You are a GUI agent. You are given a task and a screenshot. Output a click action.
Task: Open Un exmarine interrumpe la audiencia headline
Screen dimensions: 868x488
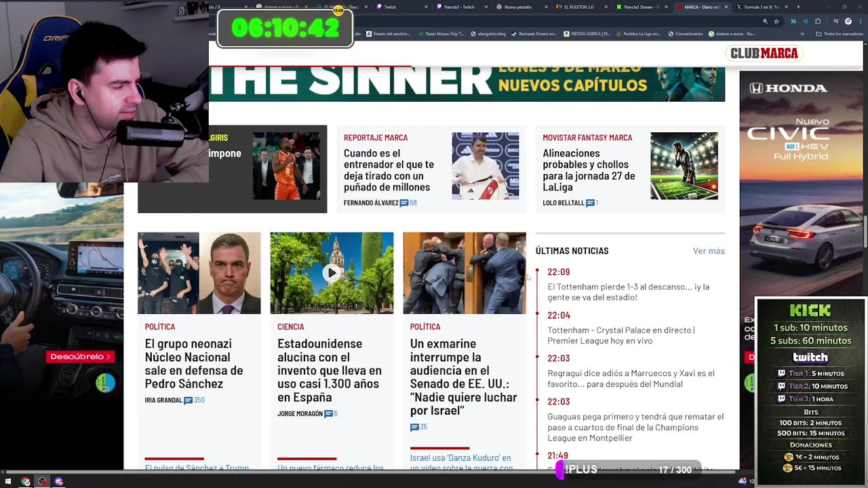[x=463, y=377]
